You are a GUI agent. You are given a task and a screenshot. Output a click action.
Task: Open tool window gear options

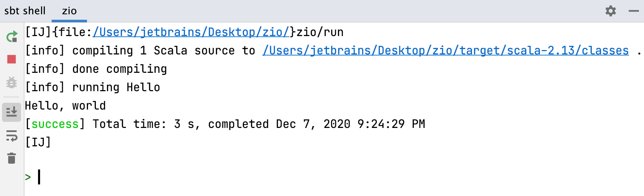click(x=610, y=11)
